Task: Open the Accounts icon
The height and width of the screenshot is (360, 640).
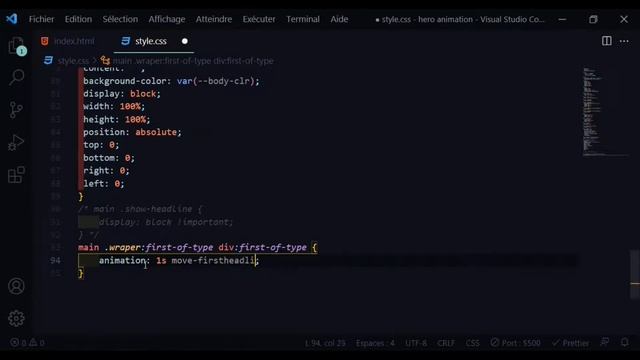Action: pos(16,286)
